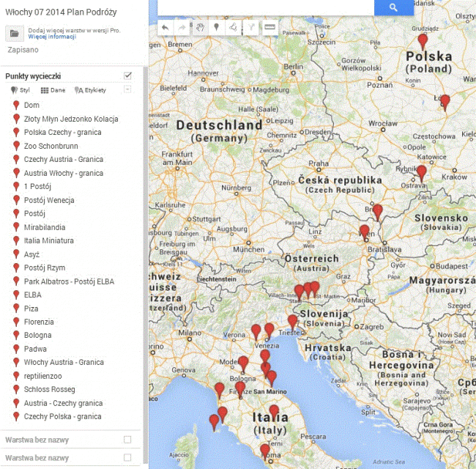Click the blue search magnifier button
This screenshot has height=469, width=476.
pyautogui.click(x=393, y=7)
